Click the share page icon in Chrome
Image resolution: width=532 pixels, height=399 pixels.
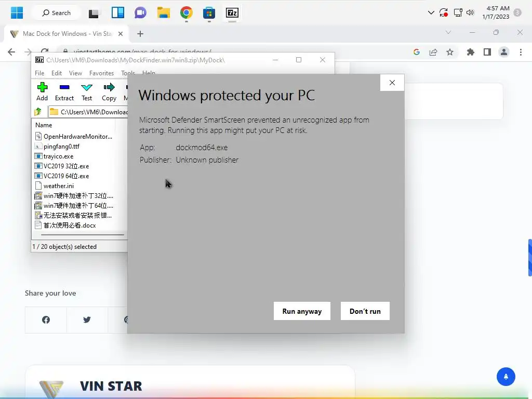433,52
